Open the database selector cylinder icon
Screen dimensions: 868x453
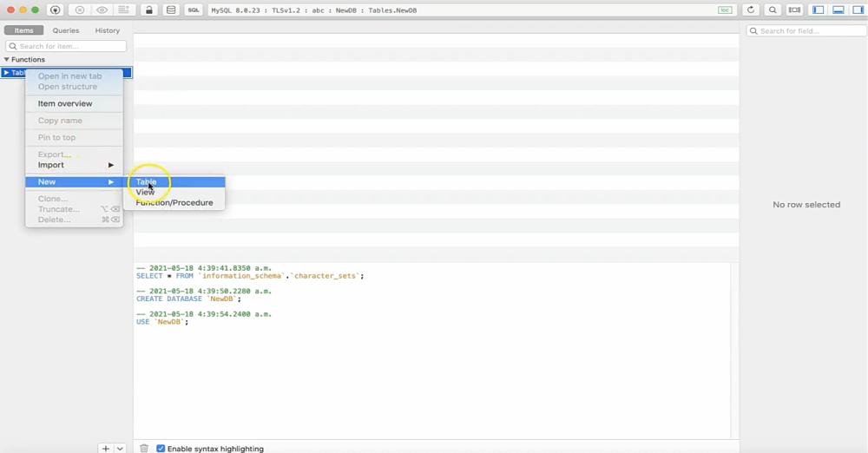click(x=171, y=10)
